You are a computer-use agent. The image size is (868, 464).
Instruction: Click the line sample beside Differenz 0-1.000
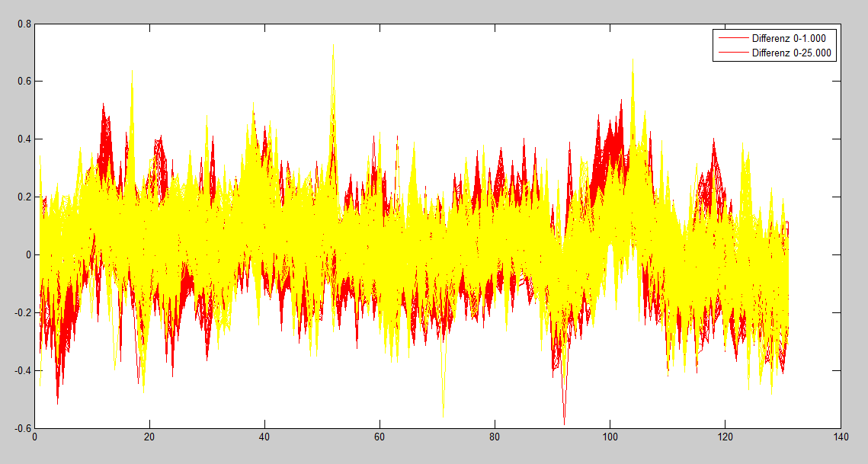pos(732,38)
